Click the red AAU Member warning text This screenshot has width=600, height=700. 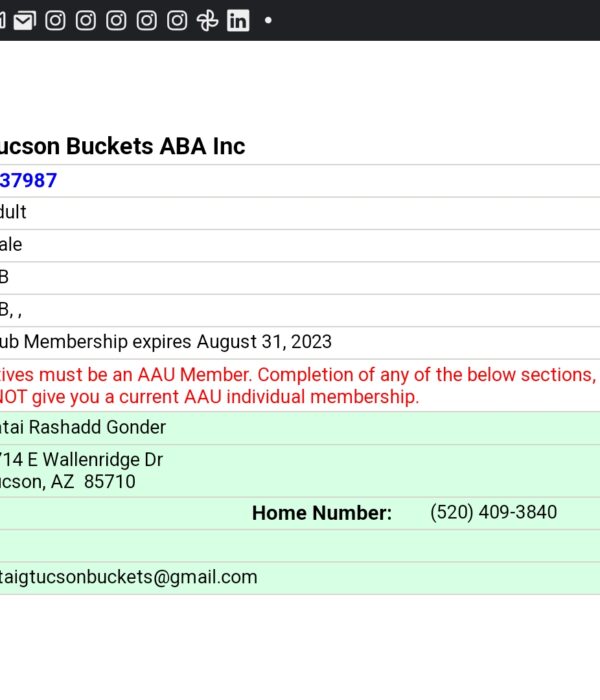coord(298,386)
